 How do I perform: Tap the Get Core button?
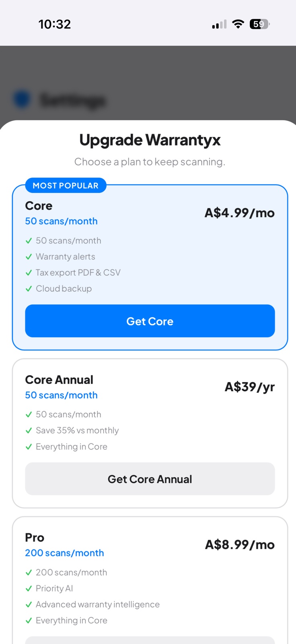tap(150, 321)
